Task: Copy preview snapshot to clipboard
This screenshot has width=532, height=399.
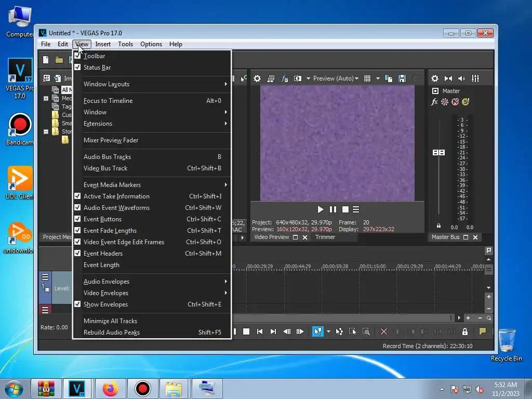Action: pyautogui.click(x=389, y=79)
